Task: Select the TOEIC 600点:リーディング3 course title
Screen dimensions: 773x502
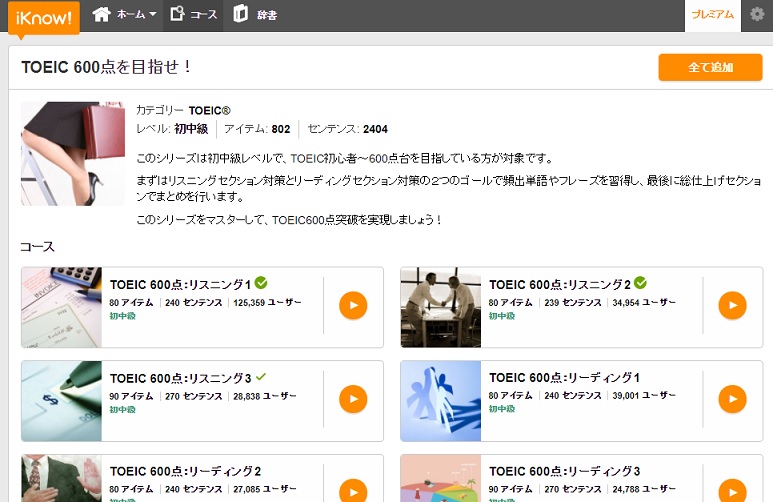Action: pos(564,471)
